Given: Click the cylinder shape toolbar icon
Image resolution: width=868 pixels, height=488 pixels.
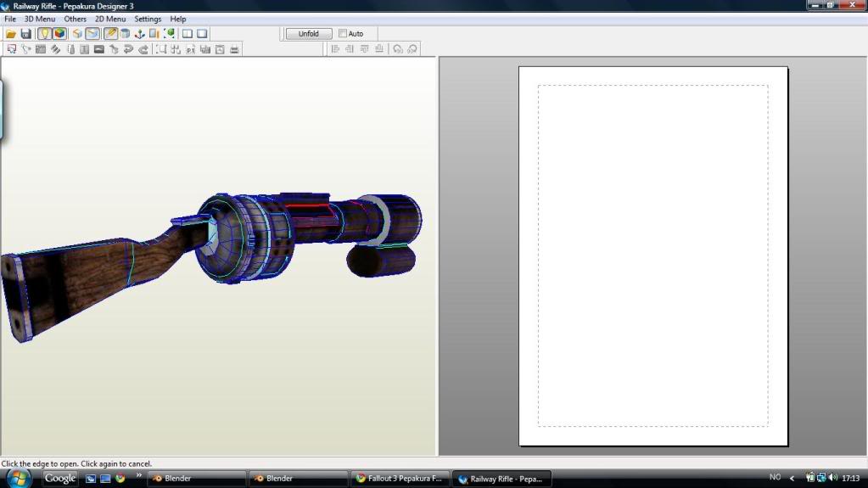Looking at the screenshot, I should pyautogui.click(x=125, y=34).
